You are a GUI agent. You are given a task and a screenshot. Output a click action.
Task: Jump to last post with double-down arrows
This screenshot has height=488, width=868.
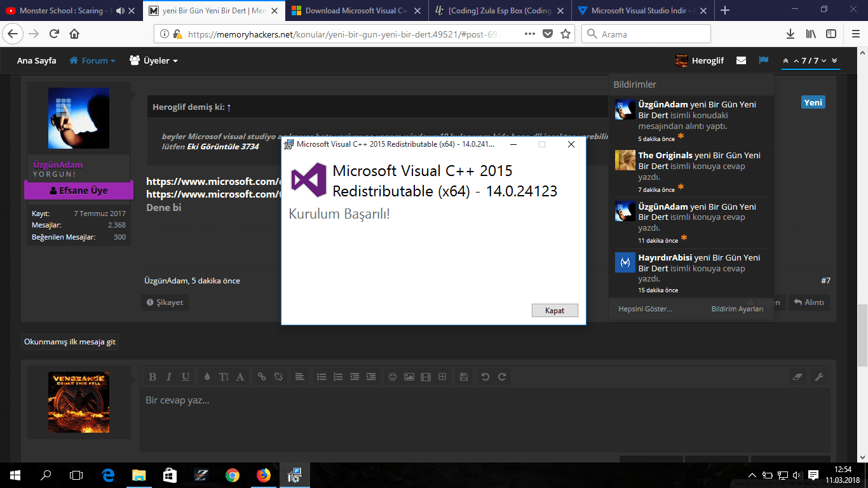834,61
